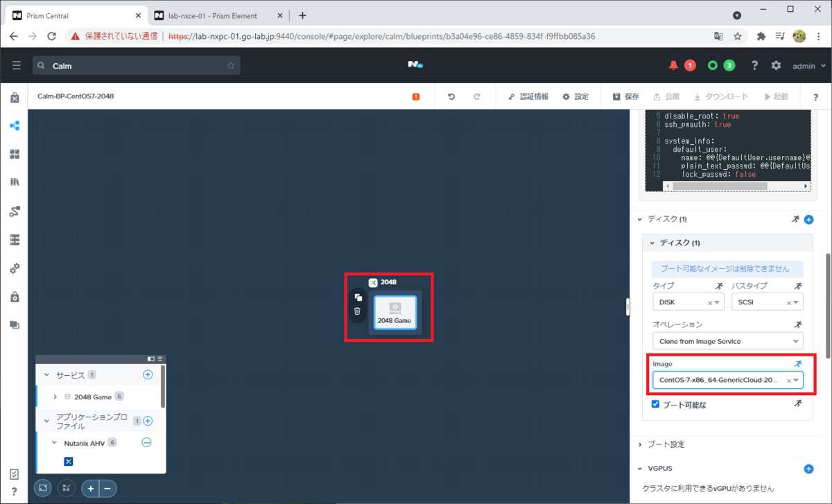Click the red alerts bell icon

pyautogui.click(x=673, y=65)
